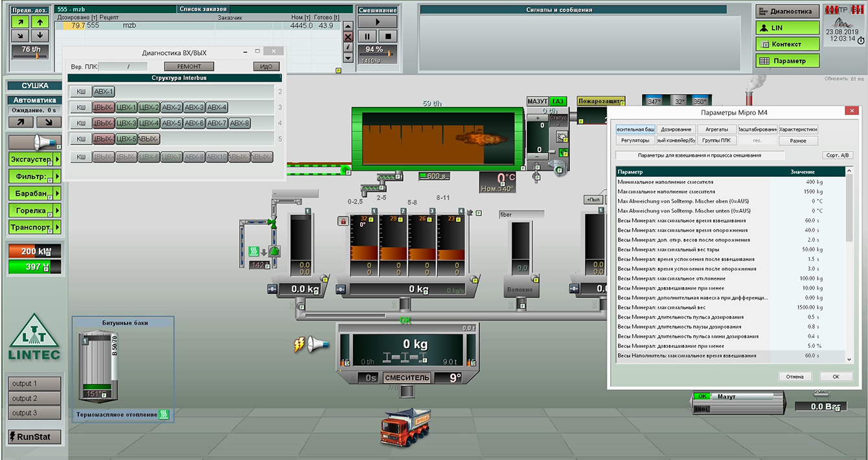
Task: Switch burner fuel to МАЗУТ
Action: click(x=537, y=102)
